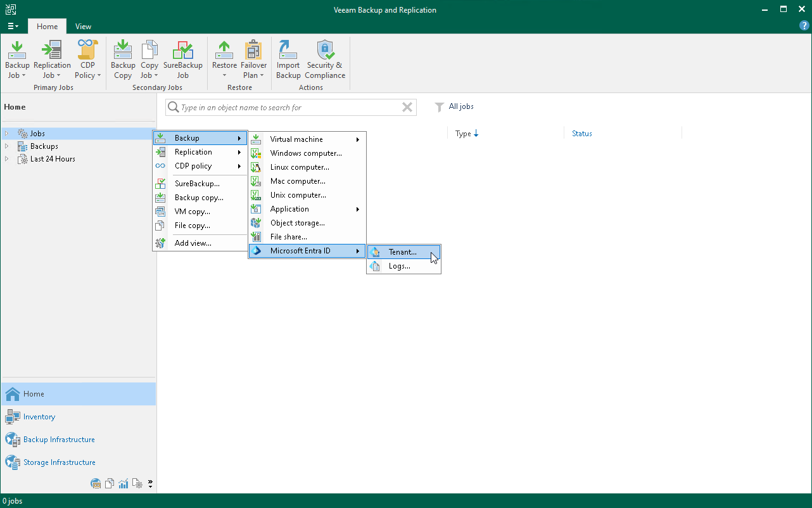
Task: Expand the Jobs tree node
Action: (7, 134)
